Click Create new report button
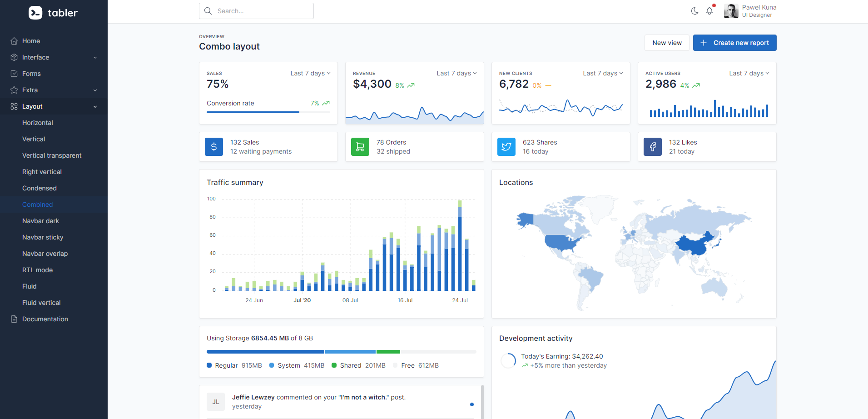This screenshot has height=419, width=868. (734, 43)
